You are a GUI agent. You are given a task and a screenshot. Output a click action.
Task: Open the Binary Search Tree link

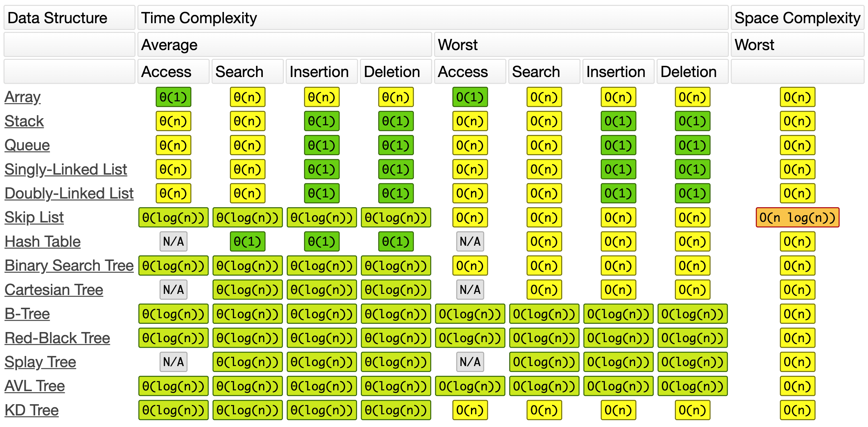(x=69, y=265)
